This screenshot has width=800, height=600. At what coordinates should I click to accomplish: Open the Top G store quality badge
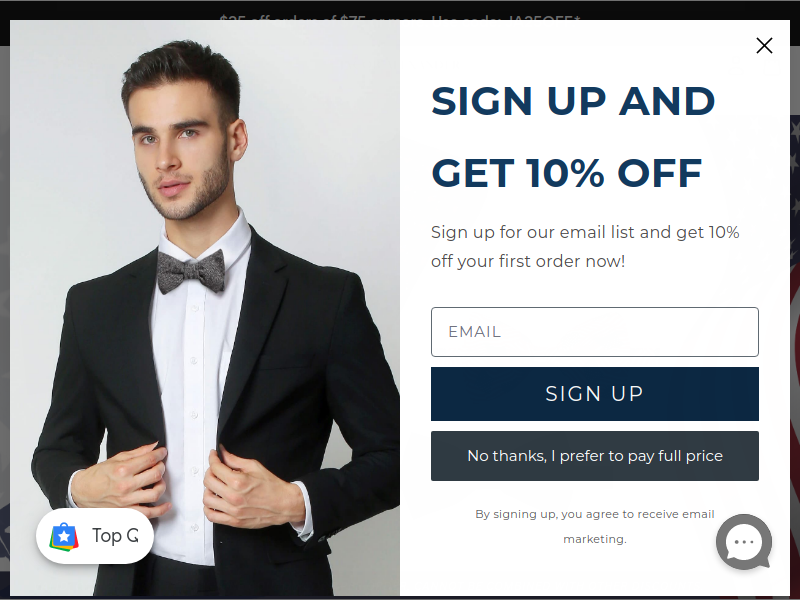(95, 536)
